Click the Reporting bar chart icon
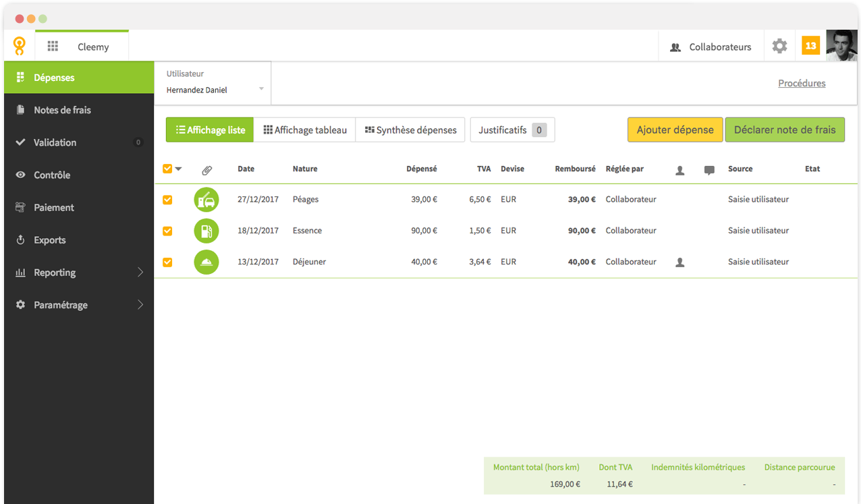Screen dimensions: 861x504 point(20,273)
